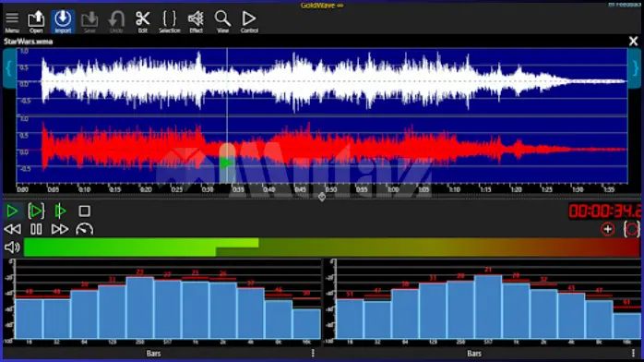
Task: Click the 0:10 mark on the timeline
Action: coord(84,189)
